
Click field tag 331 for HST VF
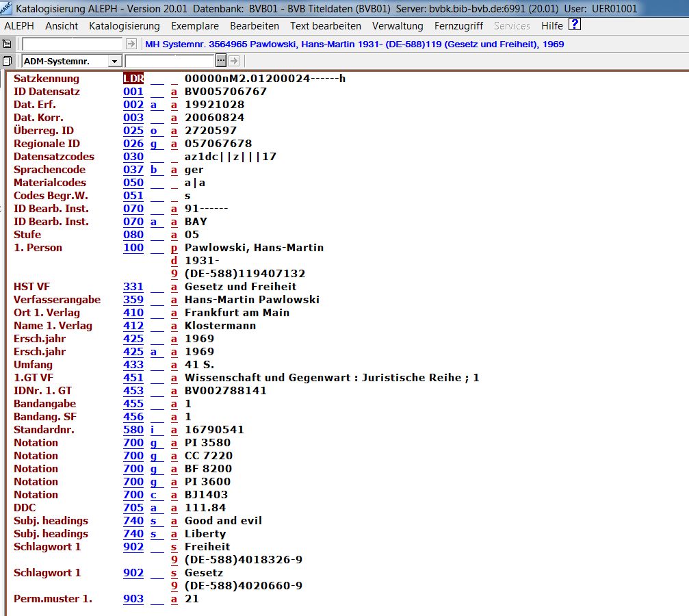(133, 287)
